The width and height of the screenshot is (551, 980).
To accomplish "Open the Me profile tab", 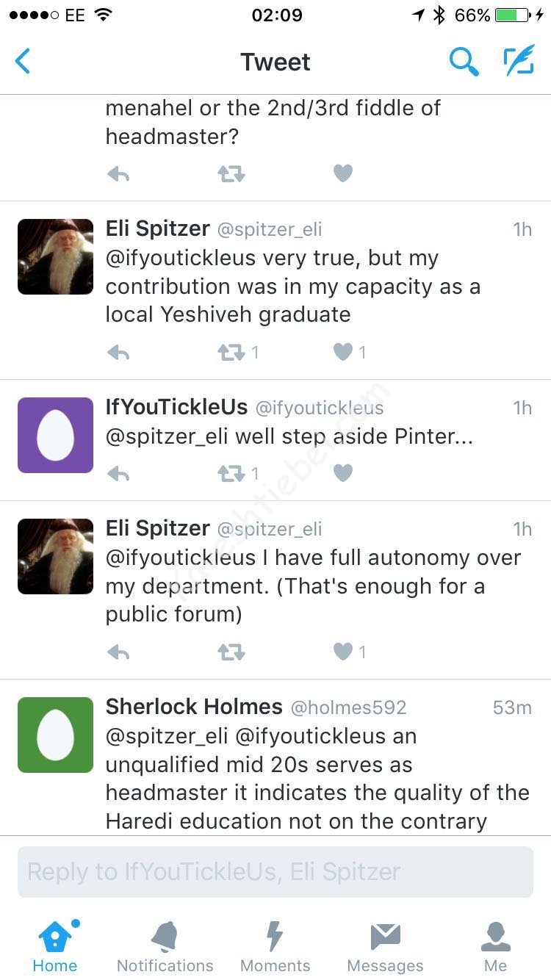I will (496, 946).
